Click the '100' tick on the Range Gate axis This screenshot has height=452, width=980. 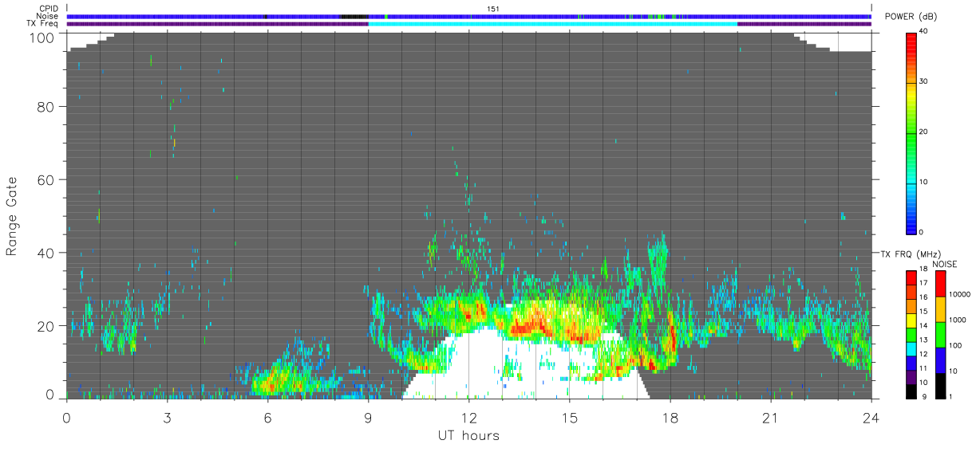point(42,37)
